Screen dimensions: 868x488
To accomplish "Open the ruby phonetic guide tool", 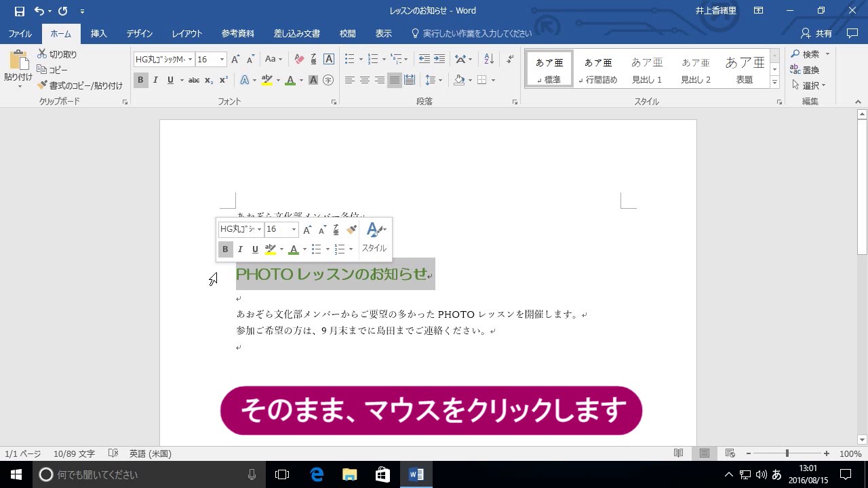I will [x=313, y=60].
